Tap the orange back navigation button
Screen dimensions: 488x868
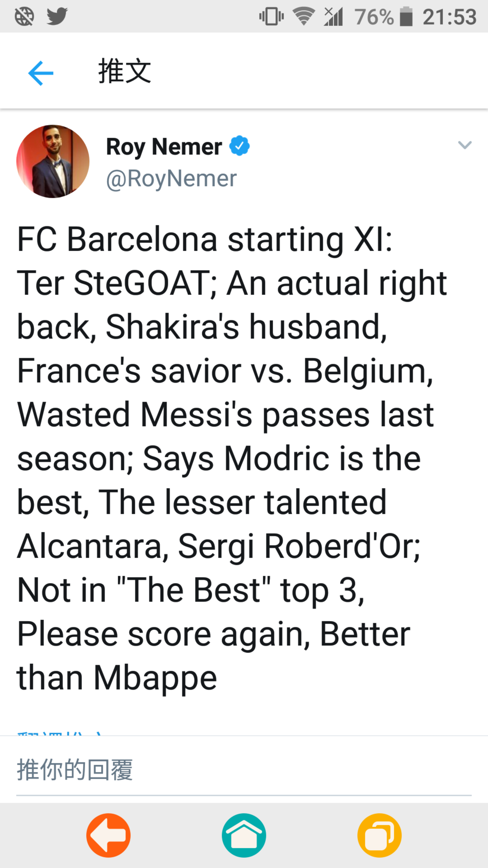coord(108,835)
